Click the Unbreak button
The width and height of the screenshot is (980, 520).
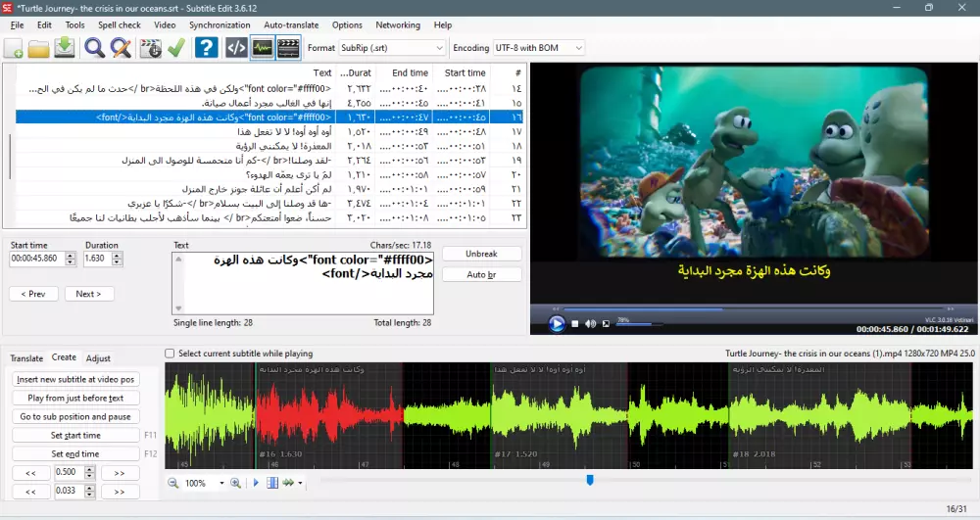coord(481,254)
